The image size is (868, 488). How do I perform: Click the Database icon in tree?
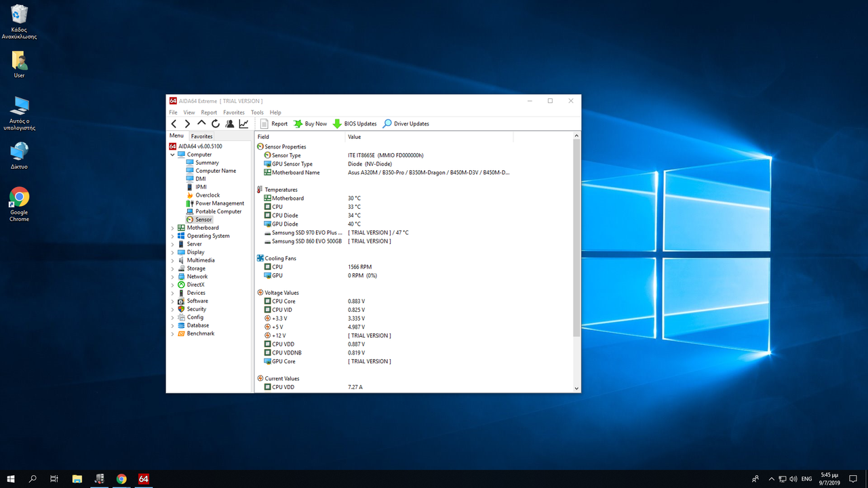tap(181, 325)
